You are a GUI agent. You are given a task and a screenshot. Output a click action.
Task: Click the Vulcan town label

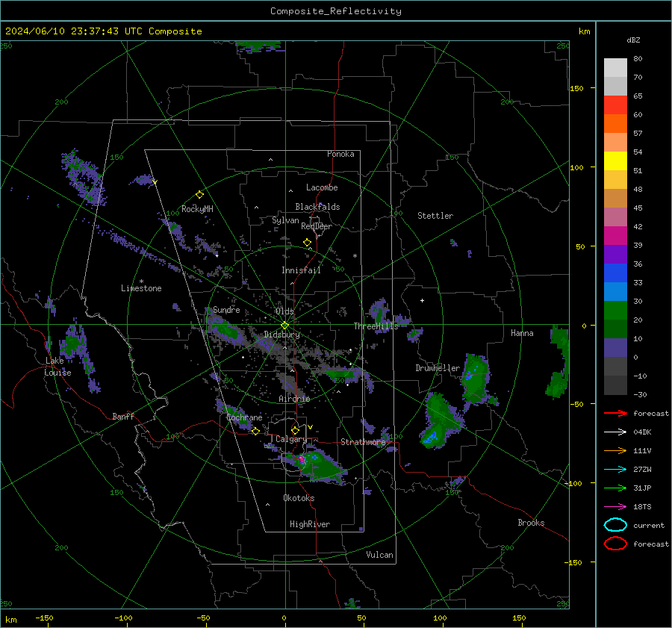point(380,555)
